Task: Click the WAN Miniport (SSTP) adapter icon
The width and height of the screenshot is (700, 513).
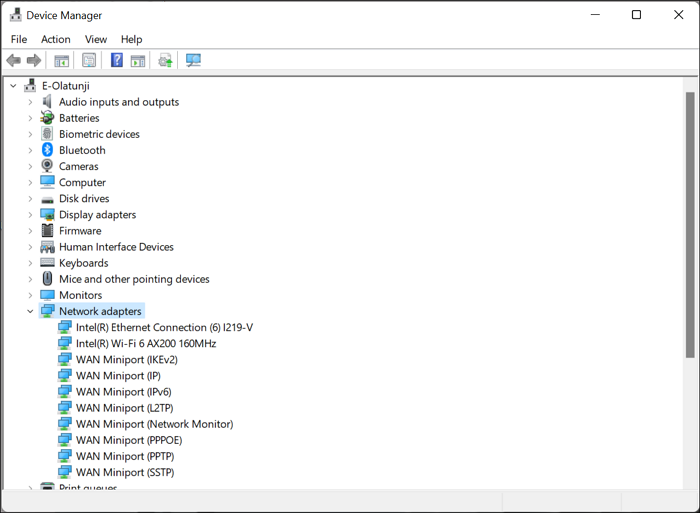Action: pyautogui.click(x=65, y=472)
